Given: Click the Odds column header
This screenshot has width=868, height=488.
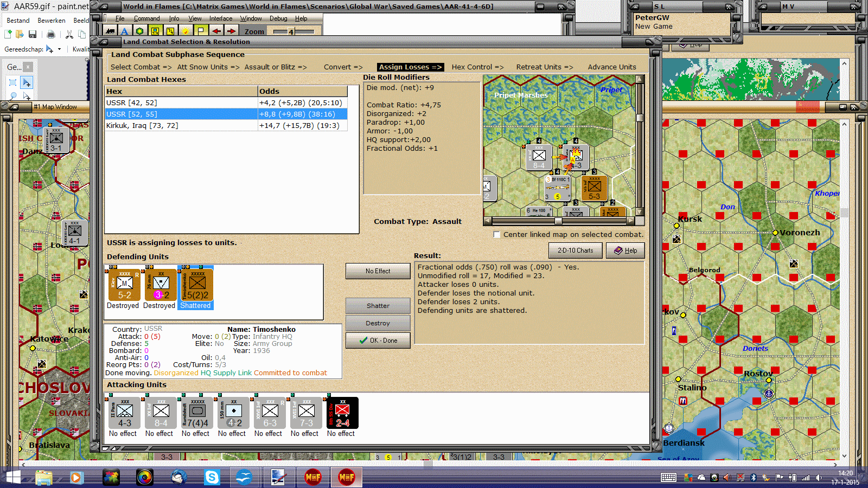Looking at the screenshot, I should tap(303, 91).
